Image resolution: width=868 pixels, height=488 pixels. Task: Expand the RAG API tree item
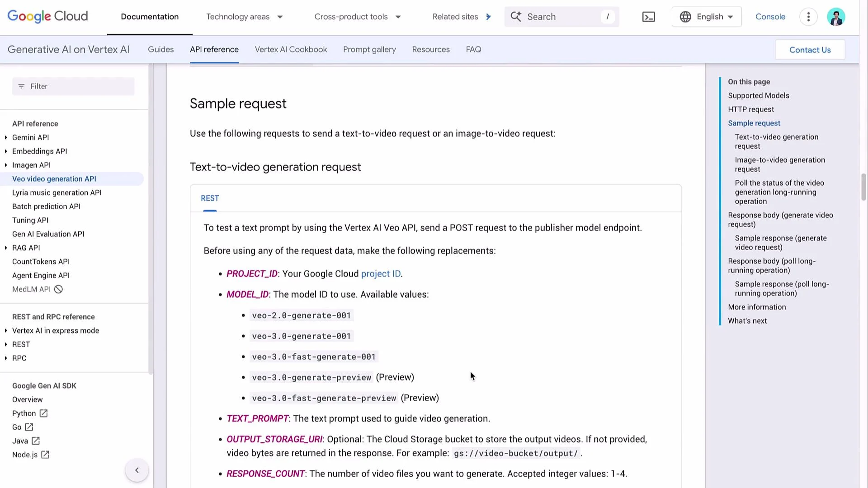tap(6, 248)
